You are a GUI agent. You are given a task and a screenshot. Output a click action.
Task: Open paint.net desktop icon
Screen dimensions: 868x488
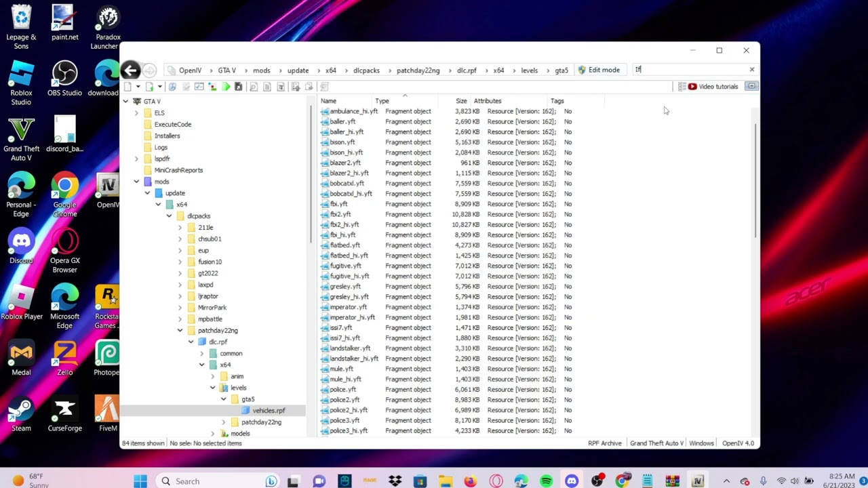pyautogui.click(x=64, y=24)
